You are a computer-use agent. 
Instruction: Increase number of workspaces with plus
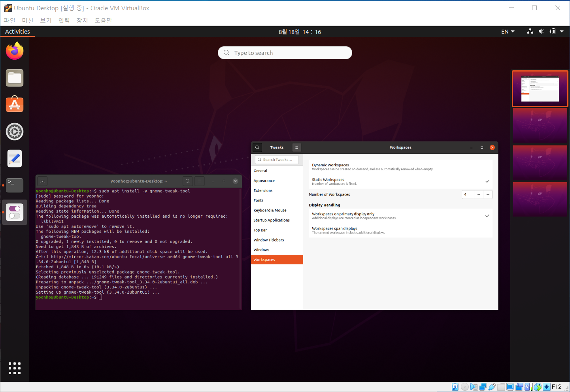click(488, 194)
